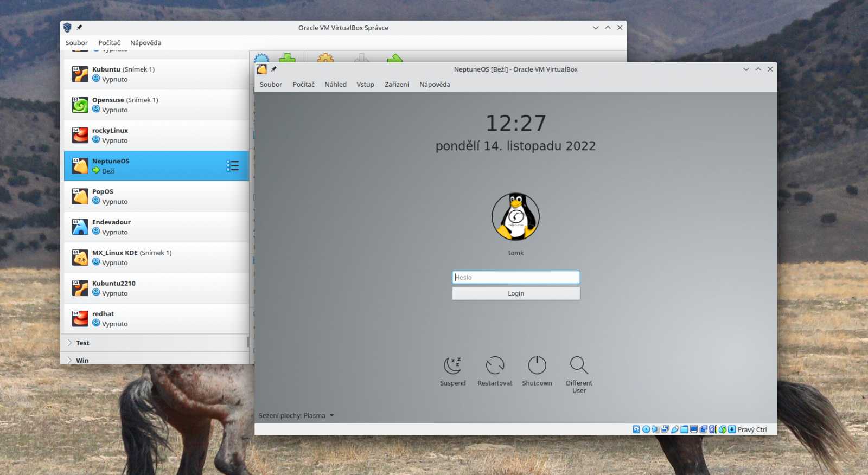
Task: Click the pin icon in VirtualBox Správce title bar
Action: coord(79,28)
